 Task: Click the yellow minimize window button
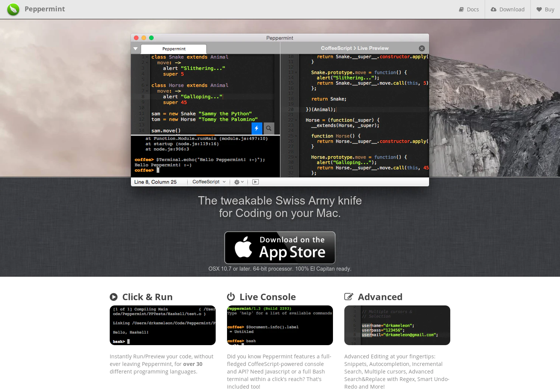coord(144,38)
